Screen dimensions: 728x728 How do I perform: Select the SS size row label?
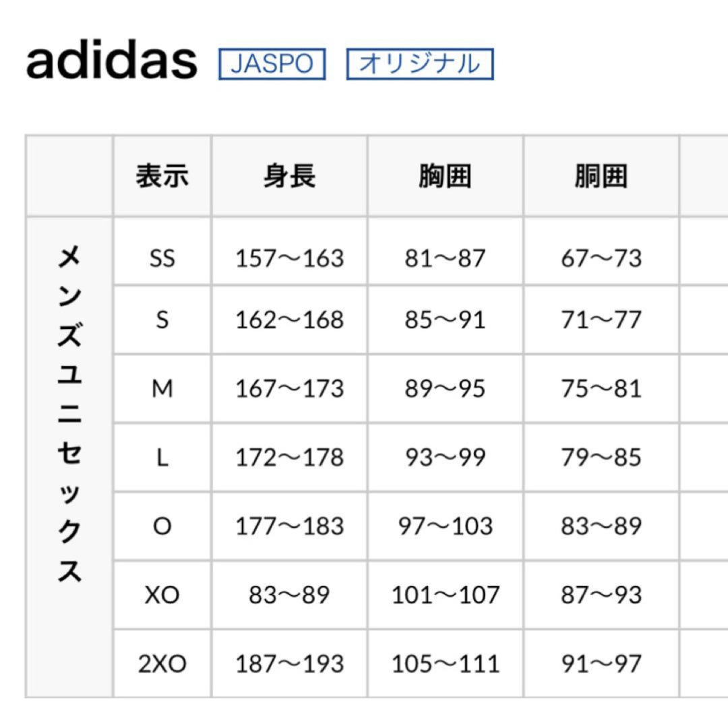[x=162, y=257]
